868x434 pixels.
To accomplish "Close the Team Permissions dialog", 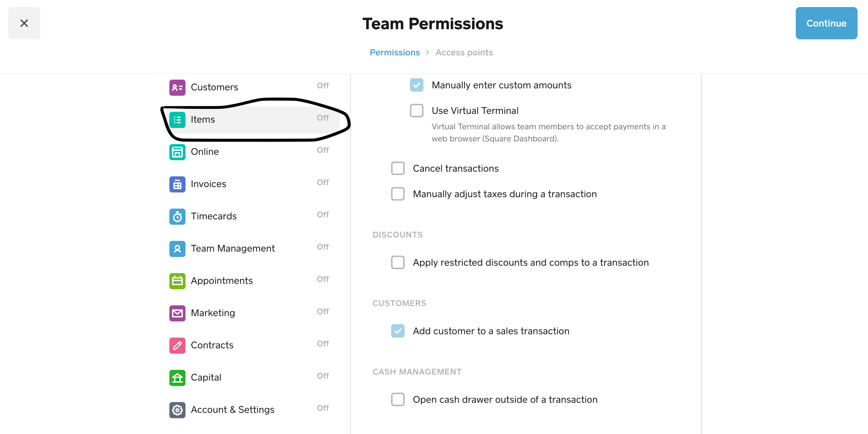I will [x=24, y=23].
